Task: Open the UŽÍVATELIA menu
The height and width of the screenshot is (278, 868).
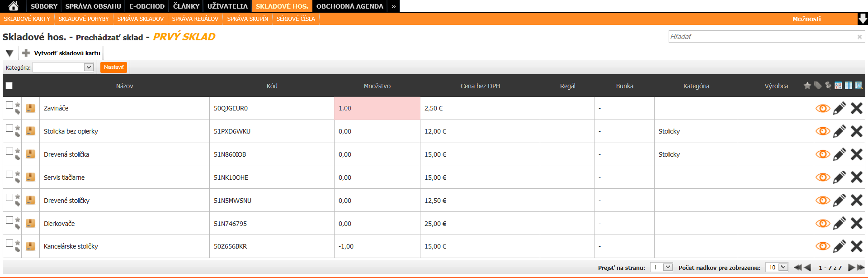Action: (227, 6)
